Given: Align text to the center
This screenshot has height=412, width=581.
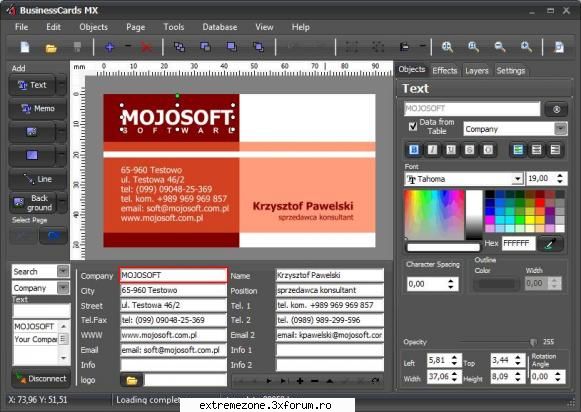Looking at the screenshot, I should point(537,150).
